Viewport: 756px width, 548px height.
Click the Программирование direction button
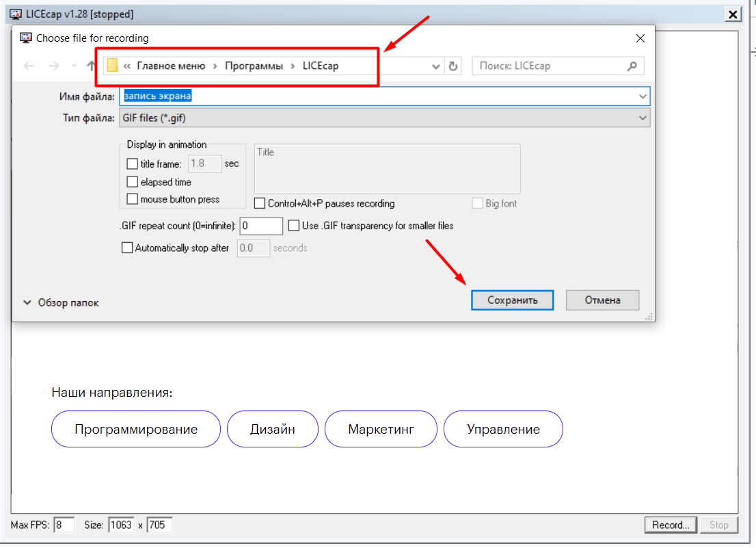(136, 429)
